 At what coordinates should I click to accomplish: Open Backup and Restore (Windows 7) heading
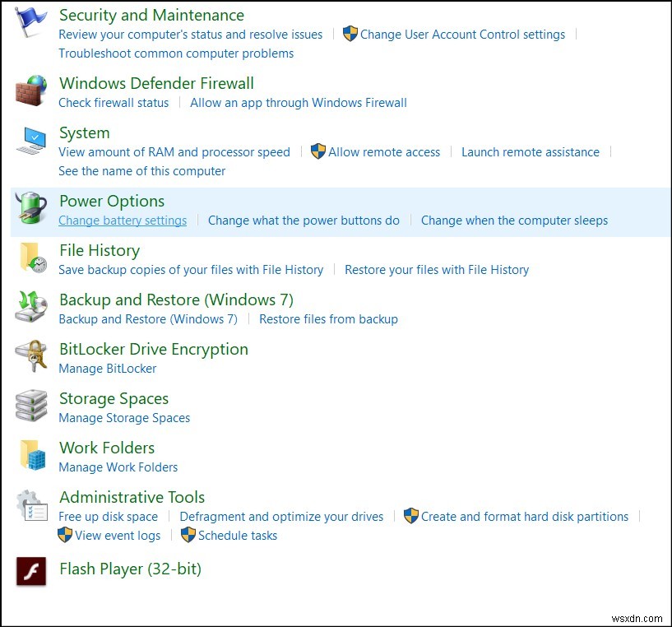point(177,300)
